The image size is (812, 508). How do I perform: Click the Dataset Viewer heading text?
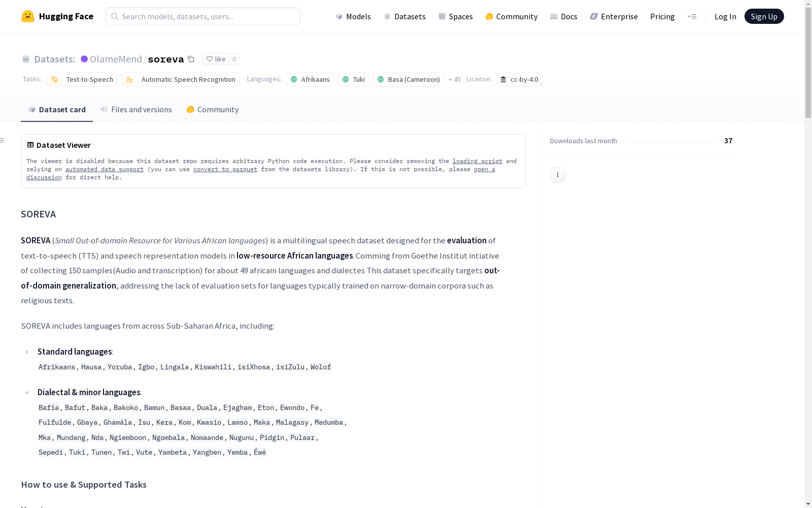coord(63,145)
